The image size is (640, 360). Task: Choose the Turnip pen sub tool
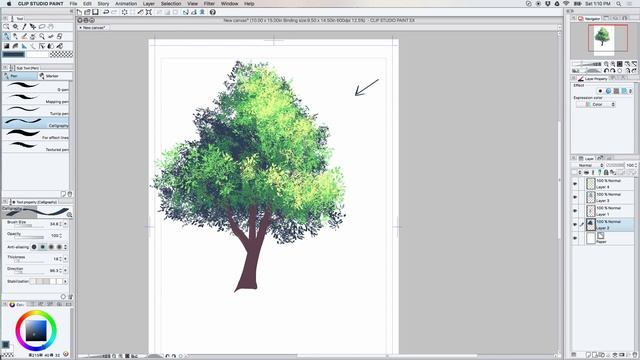click(x=36, y=110)
